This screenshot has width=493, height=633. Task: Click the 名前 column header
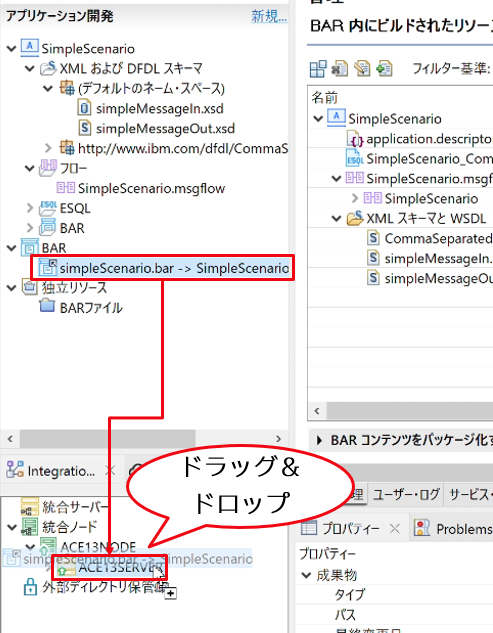tap(324, 98)
